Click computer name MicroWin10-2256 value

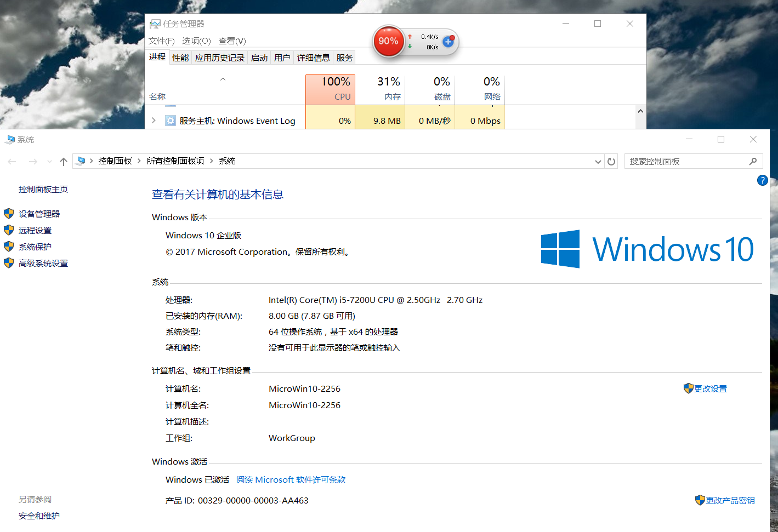click(x=304, y=388)
